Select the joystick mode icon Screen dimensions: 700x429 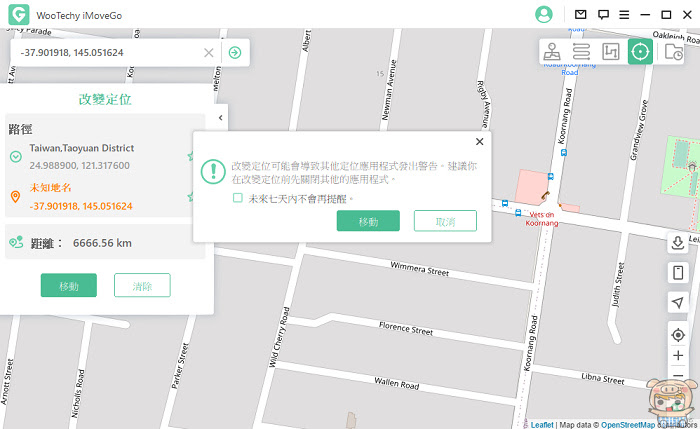(552, 52)
